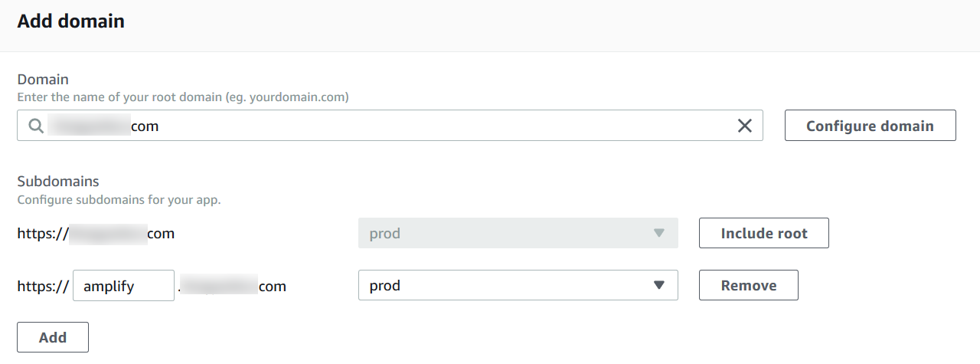Click the 'Enter the name of your root domain' hint
This screenshot has height=364, width=980.
(183, 97)
